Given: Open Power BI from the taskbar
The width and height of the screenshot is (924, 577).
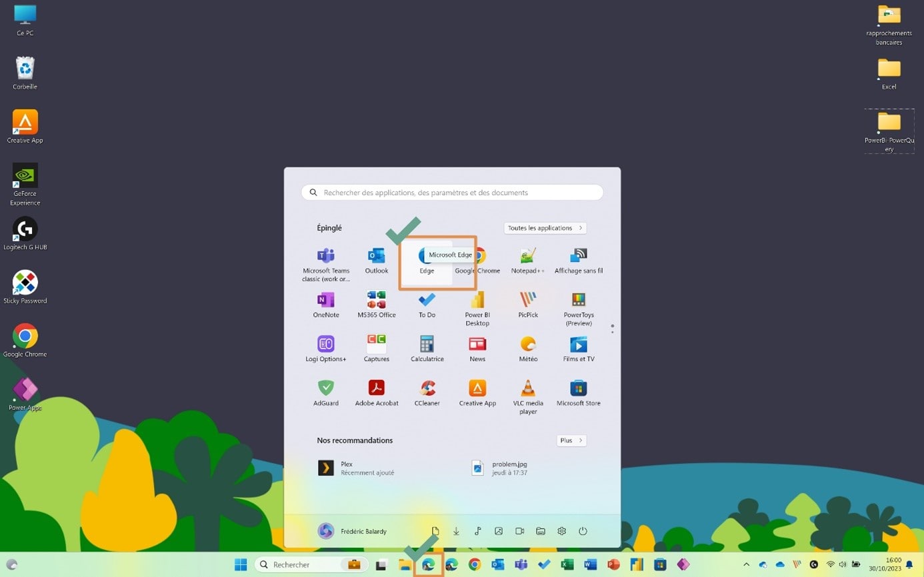Looking at the screenshot, I should click(637, 564).
